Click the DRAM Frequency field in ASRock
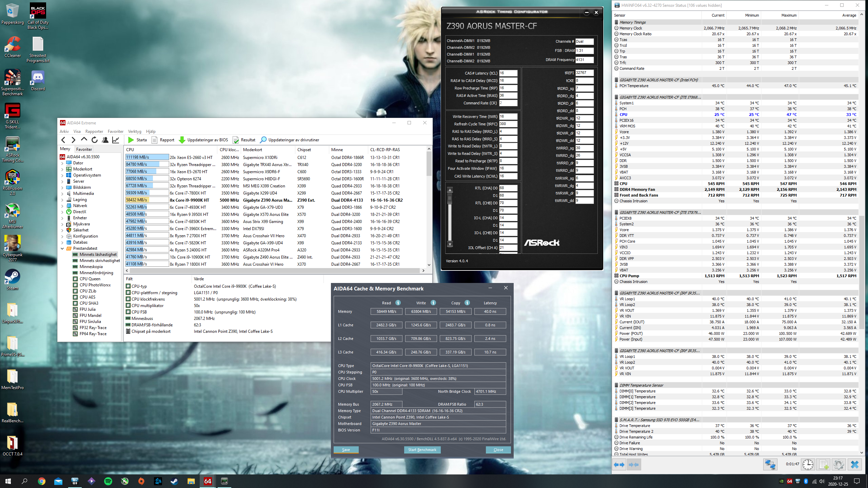This screenshot has width=868, height=488. [x=585, y=60]
